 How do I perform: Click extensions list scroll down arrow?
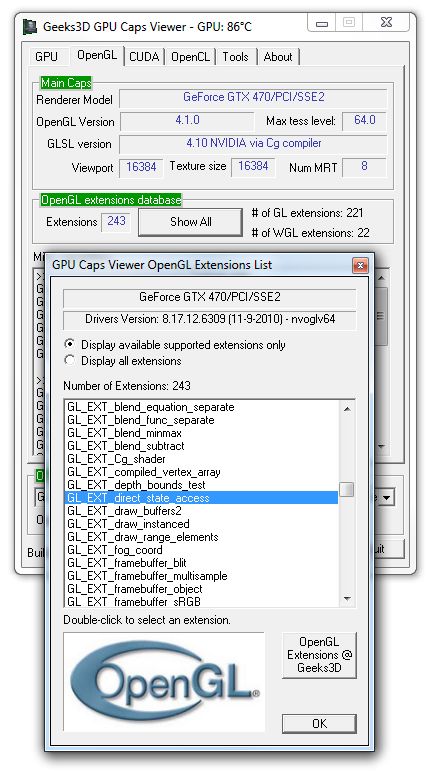[347, 598]
